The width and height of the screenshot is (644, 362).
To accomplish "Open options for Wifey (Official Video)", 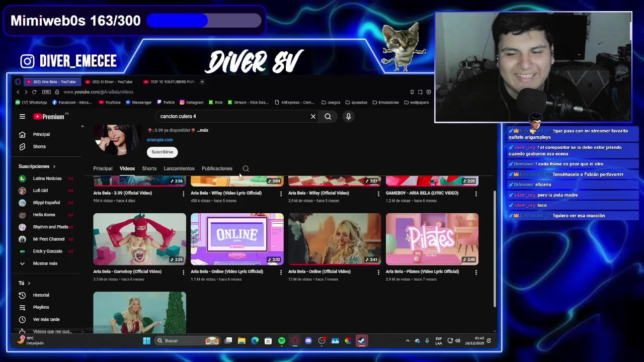I will coord(378,194).
